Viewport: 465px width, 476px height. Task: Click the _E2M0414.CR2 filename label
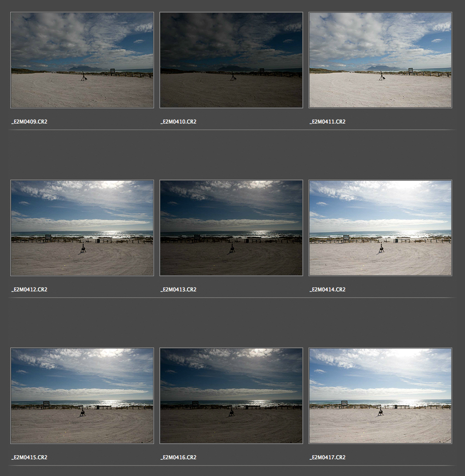coord(328,289)
